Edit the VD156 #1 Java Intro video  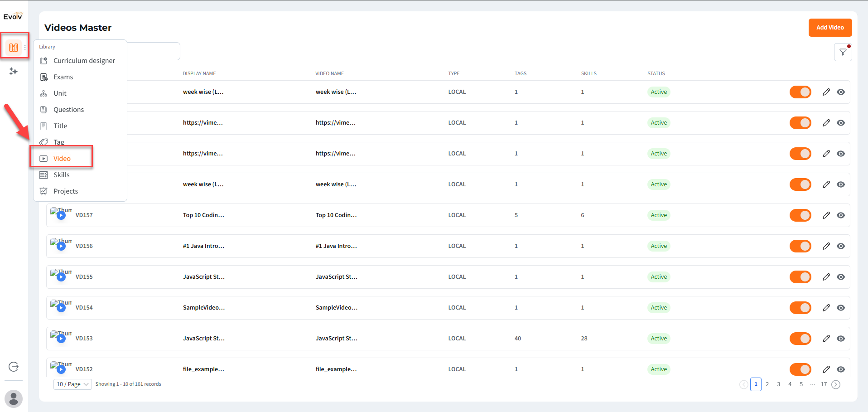pos(826,246)
